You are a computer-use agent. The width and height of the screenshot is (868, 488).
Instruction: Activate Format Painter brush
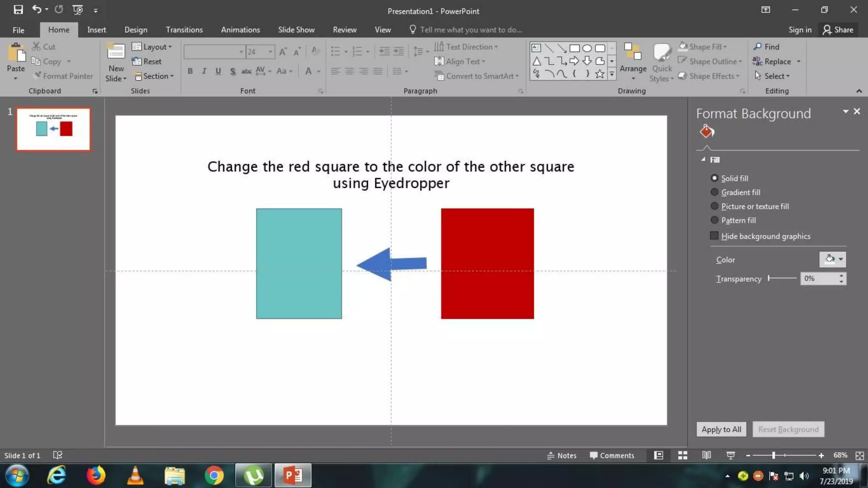(x=64, y=76)
